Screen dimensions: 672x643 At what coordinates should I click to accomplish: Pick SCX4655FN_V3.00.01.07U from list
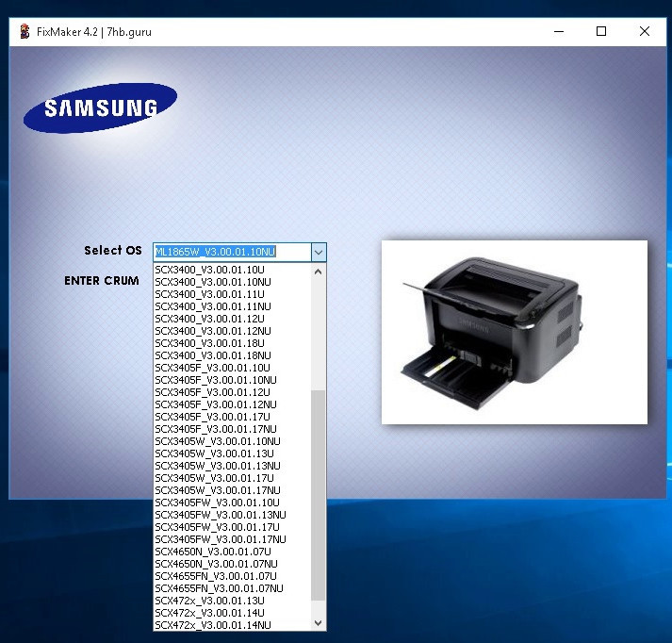point(232,576)
